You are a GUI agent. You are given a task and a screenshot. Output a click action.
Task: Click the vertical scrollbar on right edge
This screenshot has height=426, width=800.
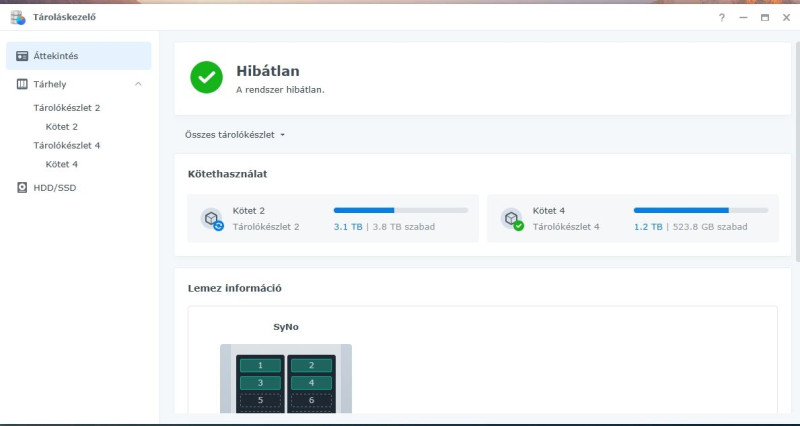tap(797, 153)
